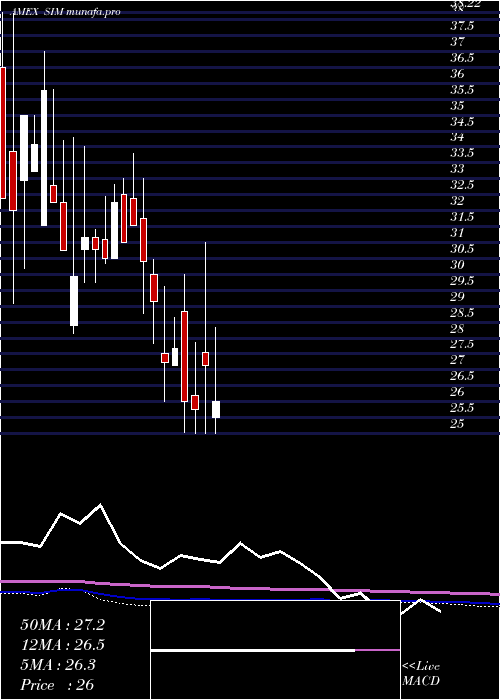
Task: Click the pink 50MA line
Action: tap(250, 588)
